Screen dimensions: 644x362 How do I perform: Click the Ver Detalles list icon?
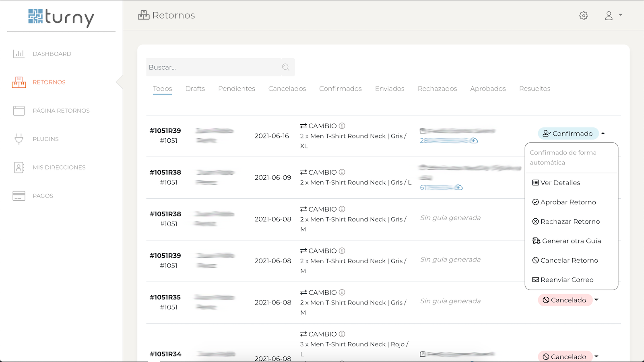[x=535, y=183]
